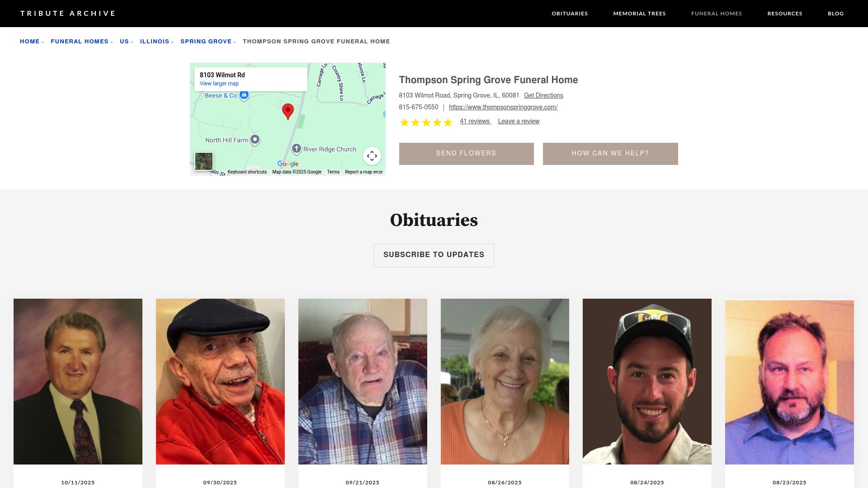Image resolution: width=868 pixels, height=488 pixels.
Task: Open the Google logo on the map
Action: [288, 164]
